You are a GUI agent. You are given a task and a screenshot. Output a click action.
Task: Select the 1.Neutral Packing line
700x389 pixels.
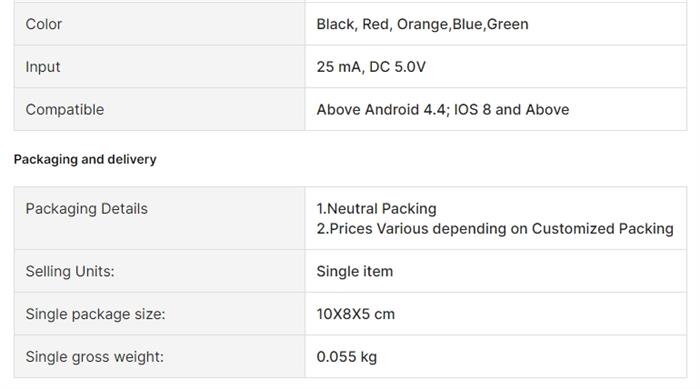tap(376, 209)
